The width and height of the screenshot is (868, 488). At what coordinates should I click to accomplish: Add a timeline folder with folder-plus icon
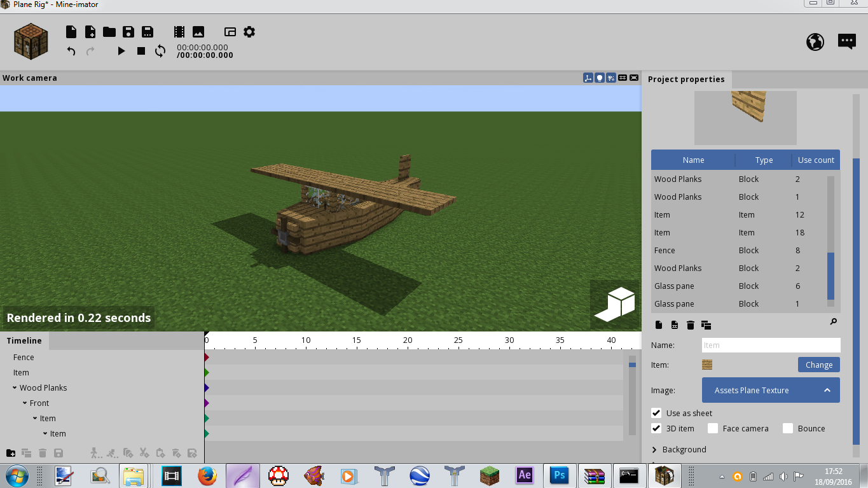11,453
